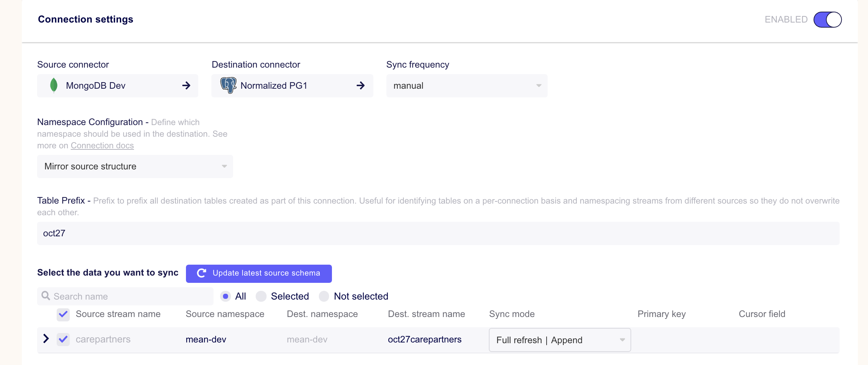
Task: Click the magnifier icon in the search field
Action: pos(45,296)
